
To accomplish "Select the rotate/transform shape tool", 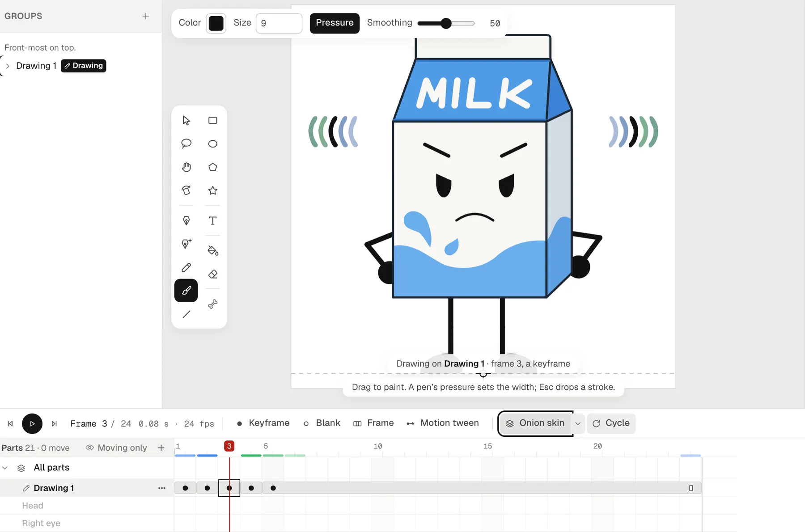I will click(186, 190).
